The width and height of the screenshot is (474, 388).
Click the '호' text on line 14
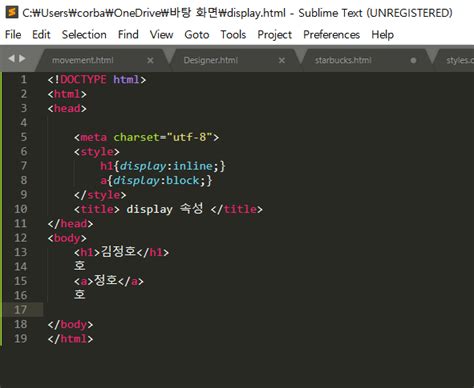(80, 266)
